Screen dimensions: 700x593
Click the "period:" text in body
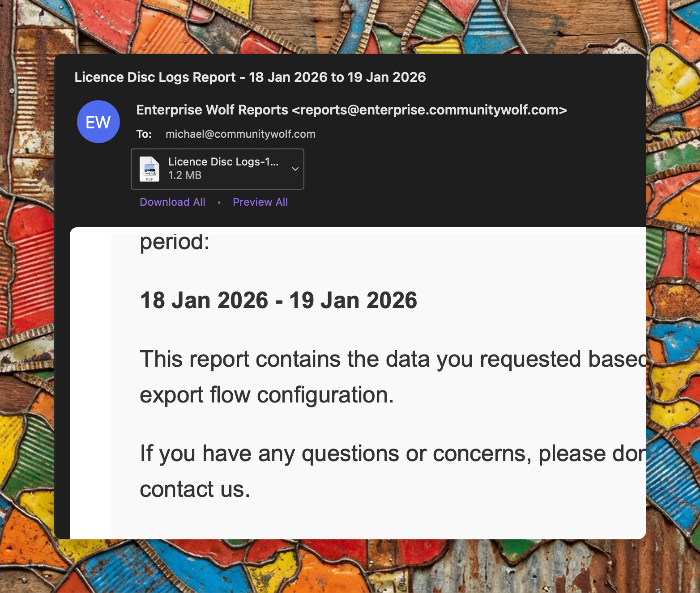tap(175, 242)
